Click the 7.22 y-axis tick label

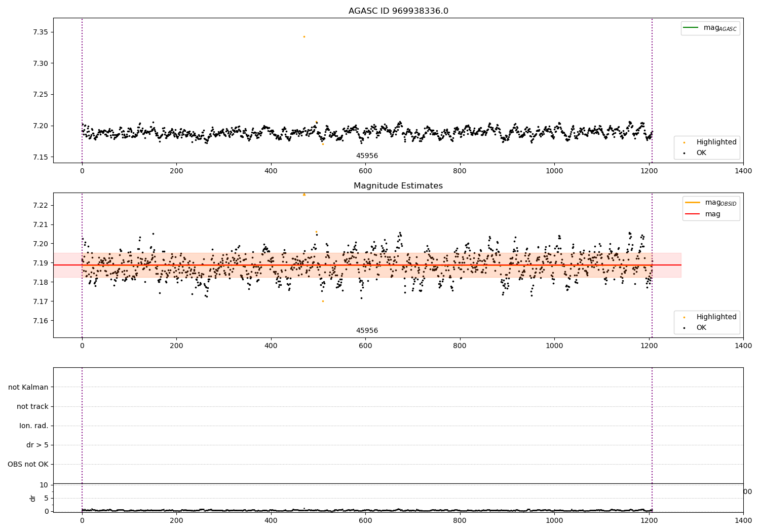tap(41, 205)
